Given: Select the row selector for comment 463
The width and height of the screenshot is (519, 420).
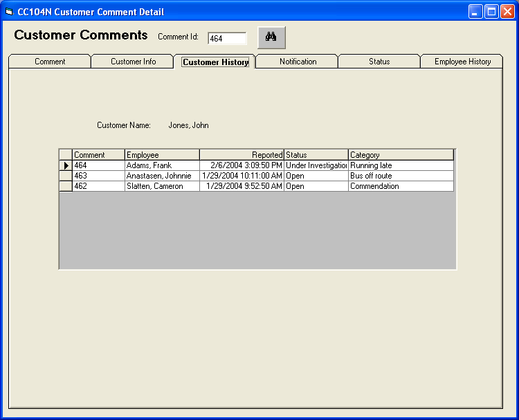Looking at the screenshot, I should pyautogui.click(x=66, y=176).
